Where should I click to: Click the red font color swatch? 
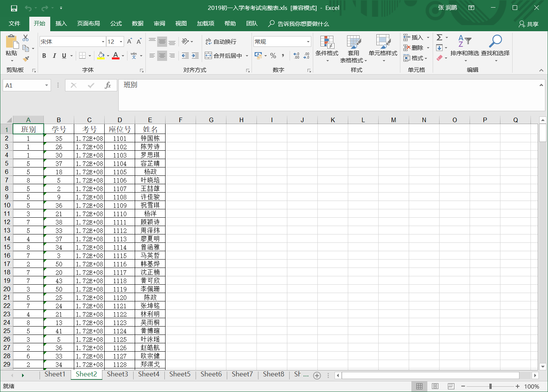pos(116,56)
